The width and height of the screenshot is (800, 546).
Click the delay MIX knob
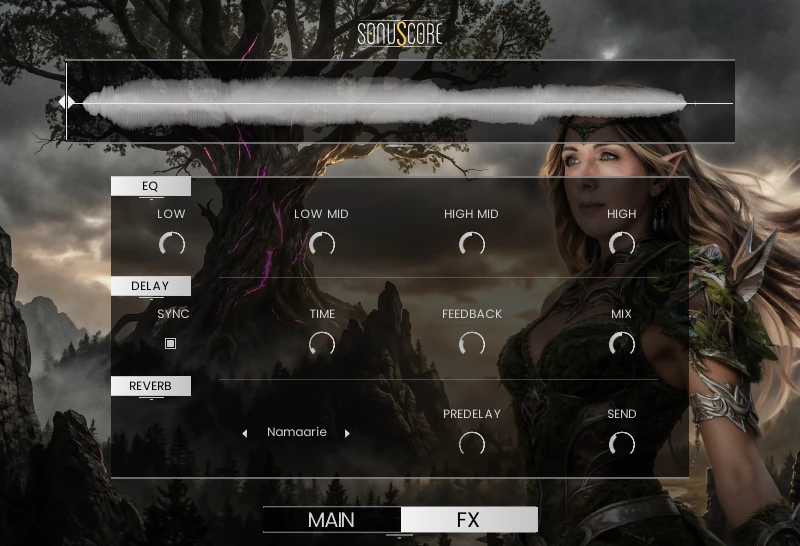click(621, 344)
